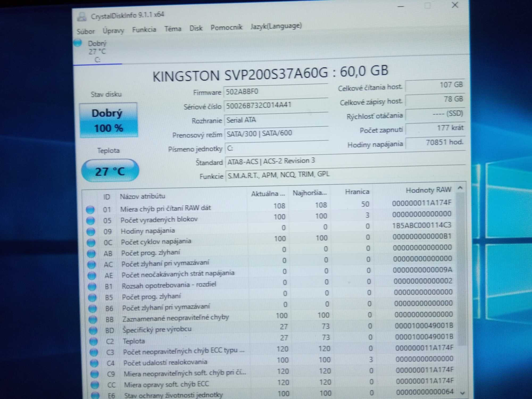This screenshot has height=399, width=532.
Task: Open the Disk menu
Action: (x=196, y=28)
